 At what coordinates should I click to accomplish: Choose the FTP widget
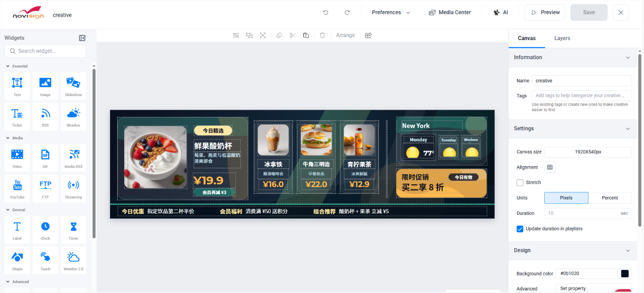coord(45,188)
